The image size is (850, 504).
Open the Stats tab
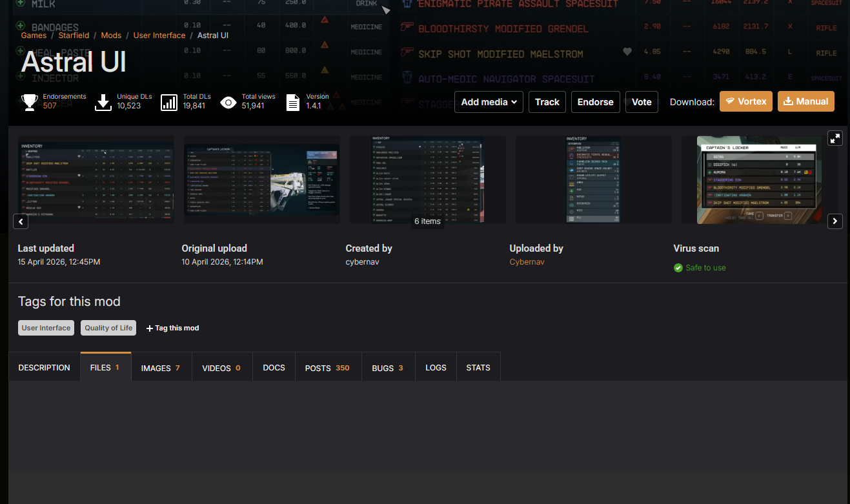pyautogui.click(x=478, y=367)
